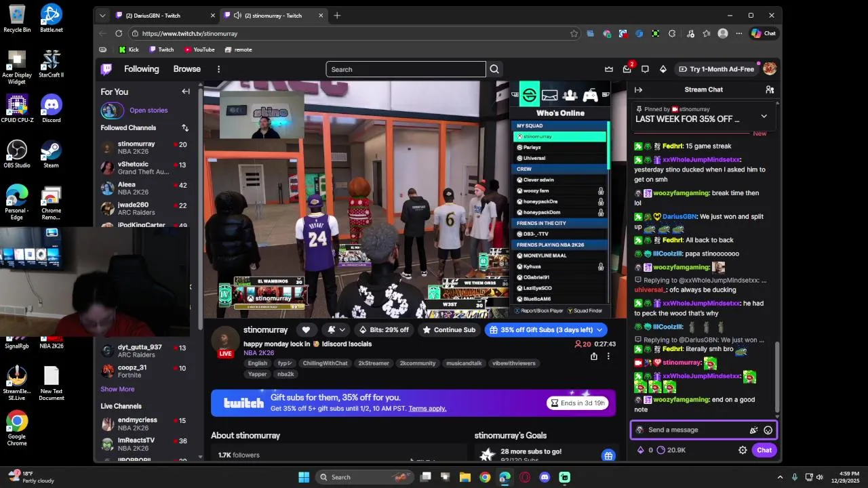Open the remote bookmark
This screenshot has height=488, width=868.
pos(238,49)
